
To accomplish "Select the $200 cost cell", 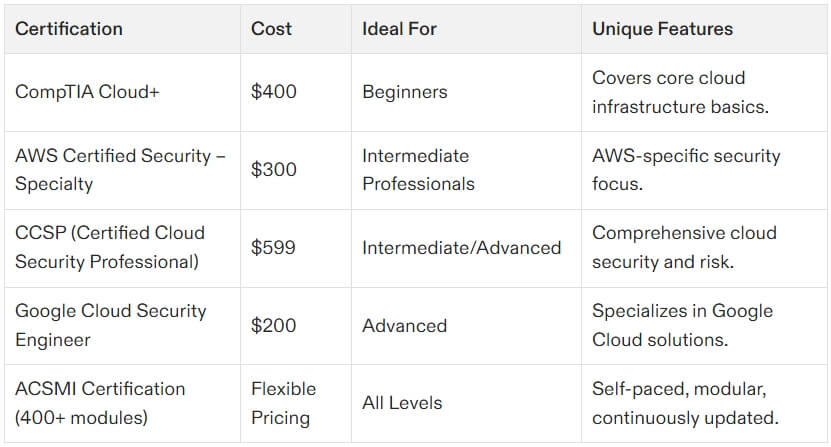I will (274, 325).
